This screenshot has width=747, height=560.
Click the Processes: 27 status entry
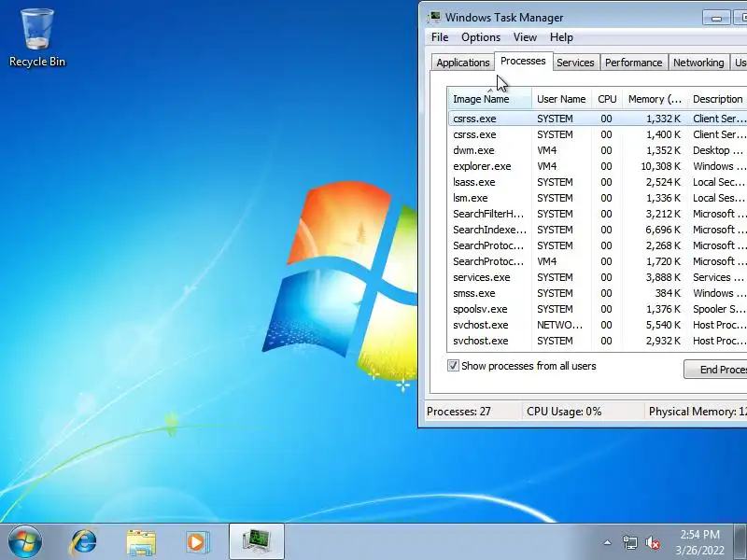point(458,412)
